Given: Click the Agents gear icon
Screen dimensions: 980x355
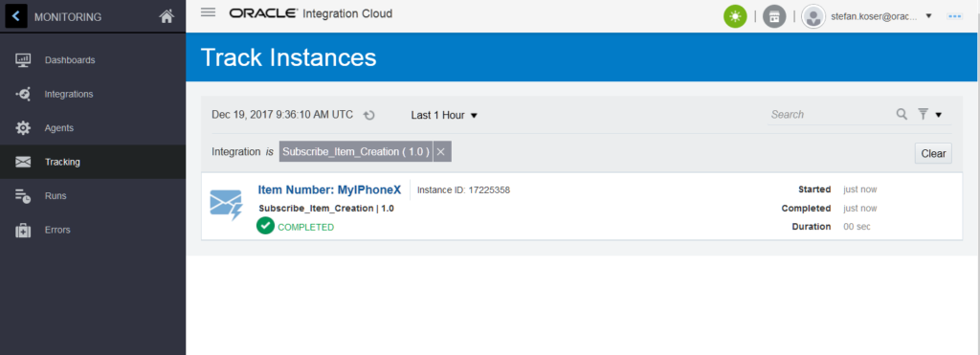Looking at the screenshot, I should click(x=23, y=128).
